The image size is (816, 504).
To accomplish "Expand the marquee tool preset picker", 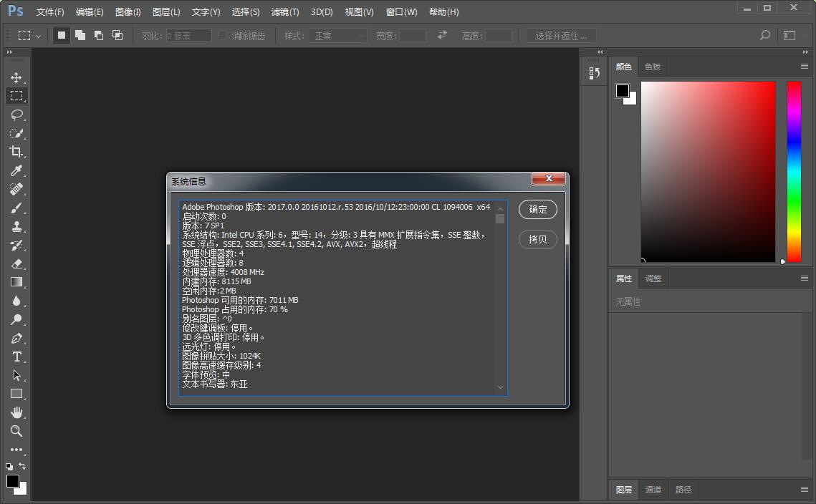I will click(38, 36).
